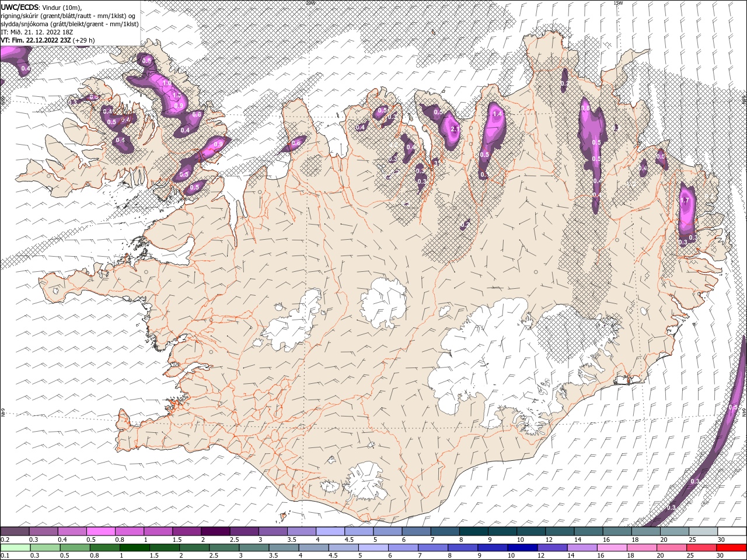Pick the 0.5 pink swatch in the upper legend
Screen dimensions: 747x560
[x=100, y=531]
